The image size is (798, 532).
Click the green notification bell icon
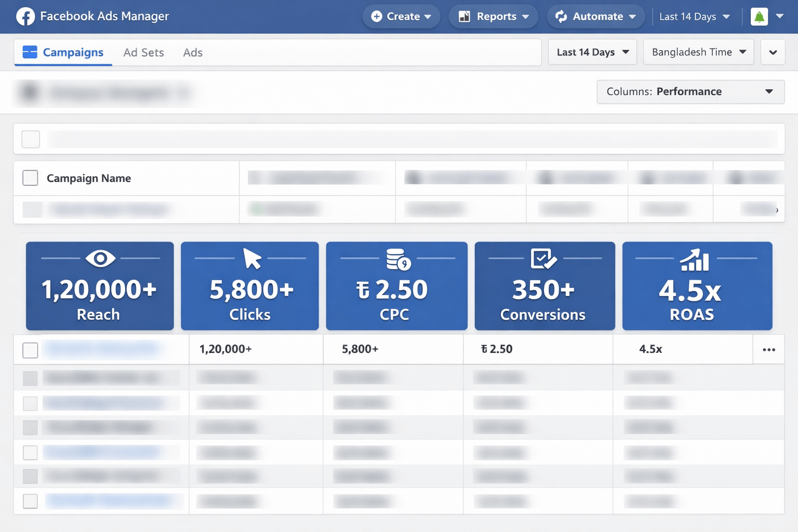pos(759,17)
